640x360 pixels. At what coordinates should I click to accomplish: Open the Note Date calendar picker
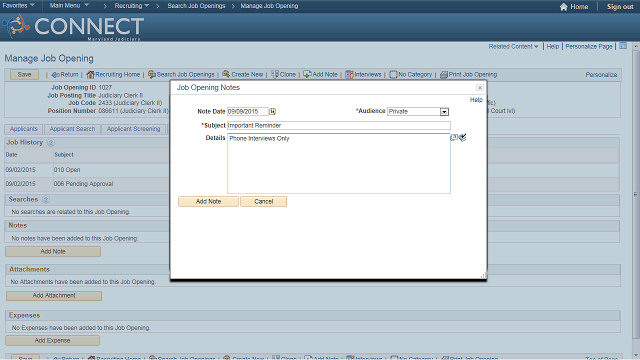273,111
